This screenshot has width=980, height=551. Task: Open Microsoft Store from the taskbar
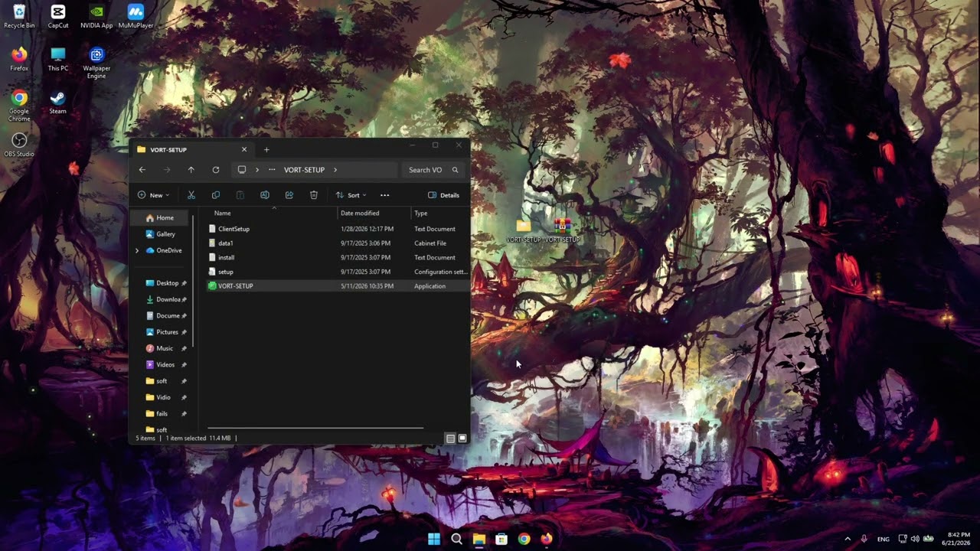501,539
